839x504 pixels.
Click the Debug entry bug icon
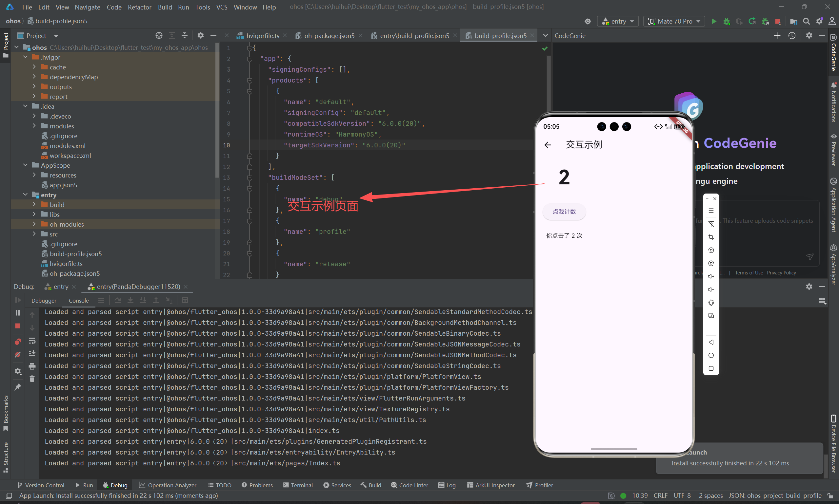pyautogui.click(x=727, y=21)
